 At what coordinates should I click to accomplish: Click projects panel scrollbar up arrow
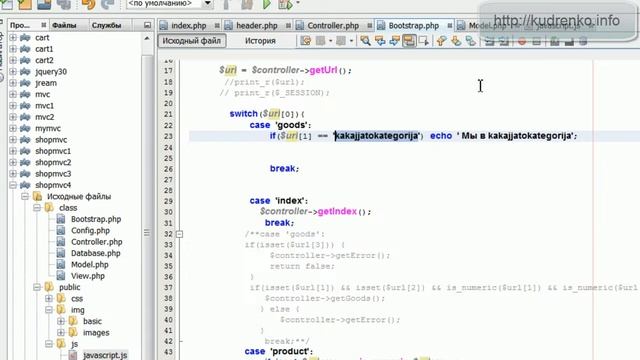(x=147, y=38)
